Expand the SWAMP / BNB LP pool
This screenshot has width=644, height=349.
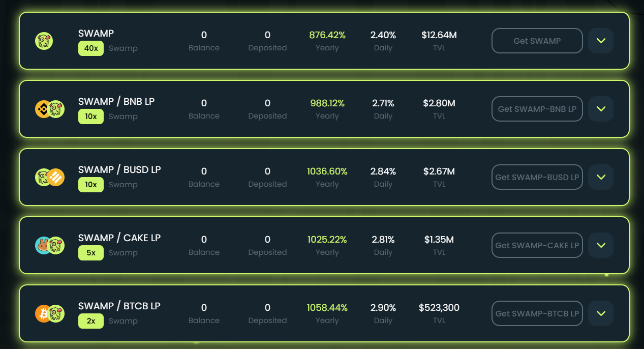(601, 109)
